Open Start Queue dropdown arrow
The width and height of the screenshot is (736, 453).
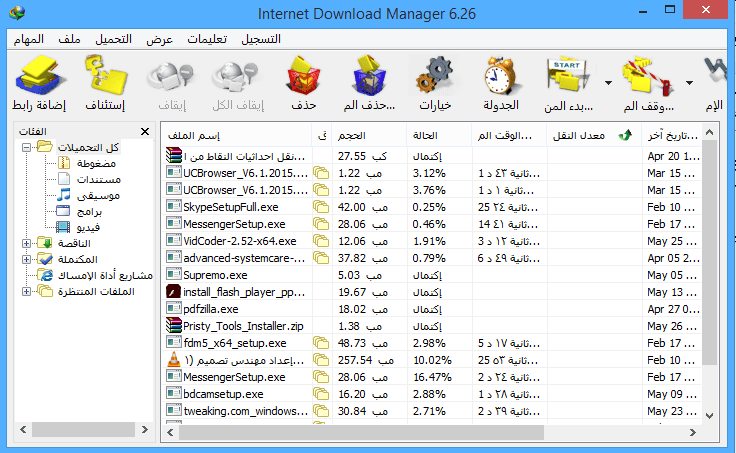click(608, 83)
